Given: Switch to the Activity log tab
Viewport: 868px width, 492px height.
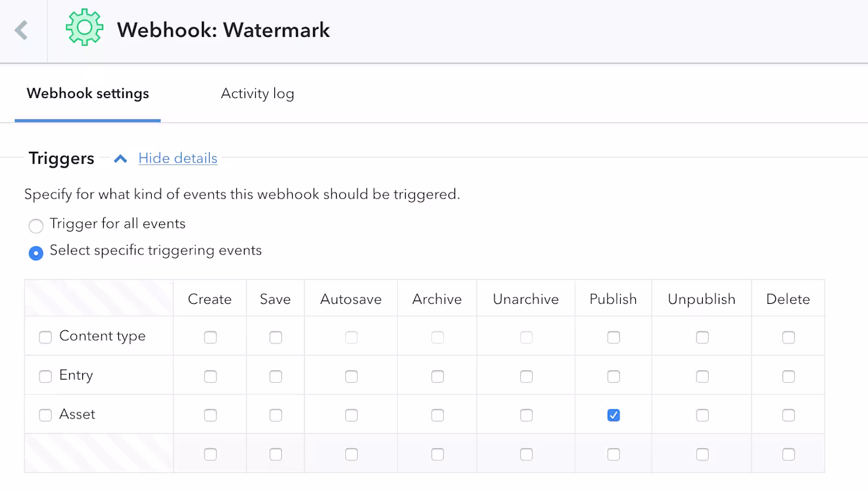Looking at the screenshot, I should tap(257, 93).
